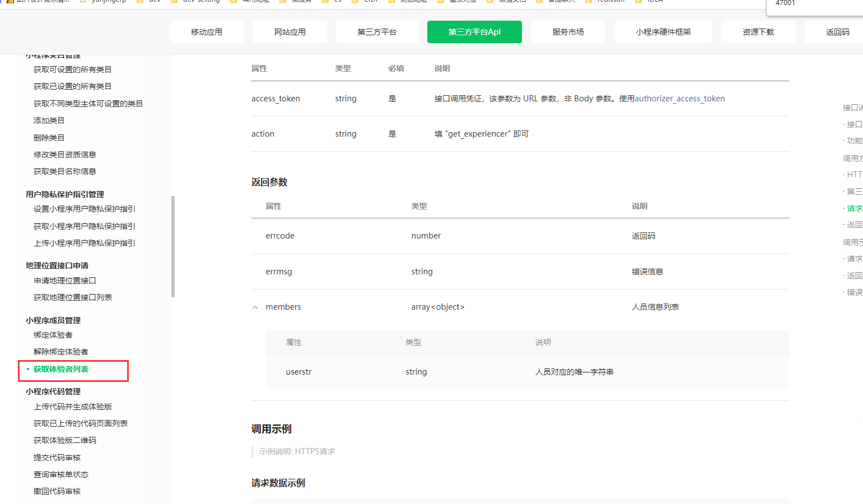Click the number type cell for errcode

pos(426,236)
